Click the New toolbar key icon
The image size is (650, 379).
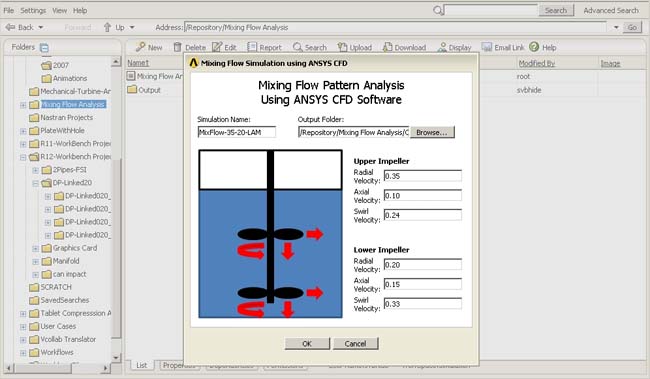point(141,47)
